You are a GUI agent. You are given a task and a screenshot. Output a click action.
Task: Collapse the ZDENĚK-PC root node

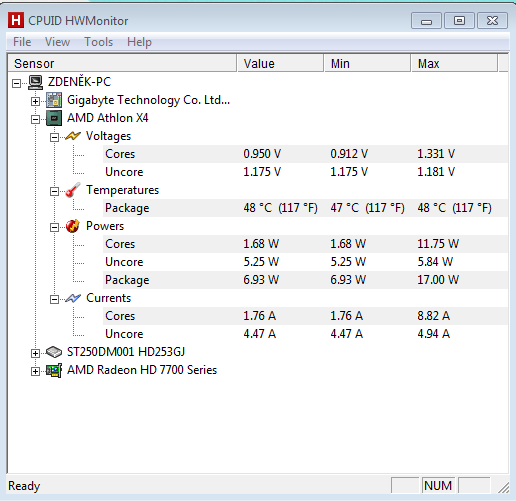click(16, 83)
